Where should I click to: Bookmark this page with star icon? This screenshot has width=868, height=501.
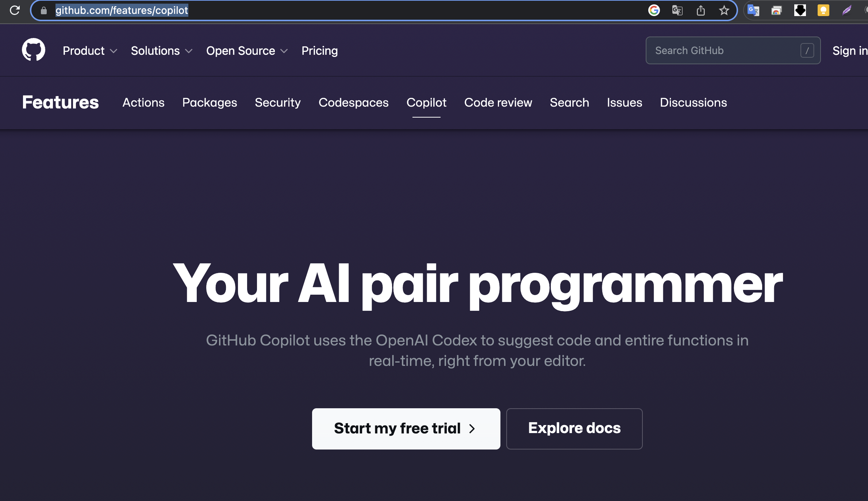click(x=724, y=10)
